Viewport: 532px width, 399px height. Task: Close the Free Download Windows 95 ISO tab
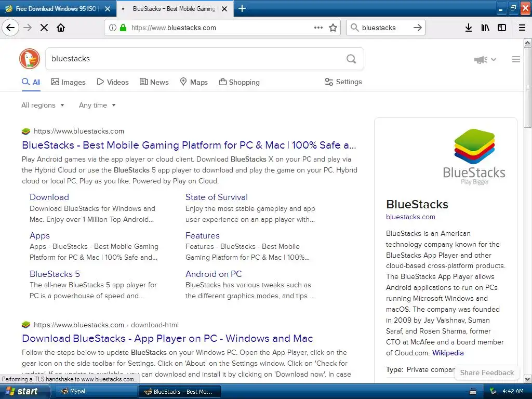pos(108,9)
